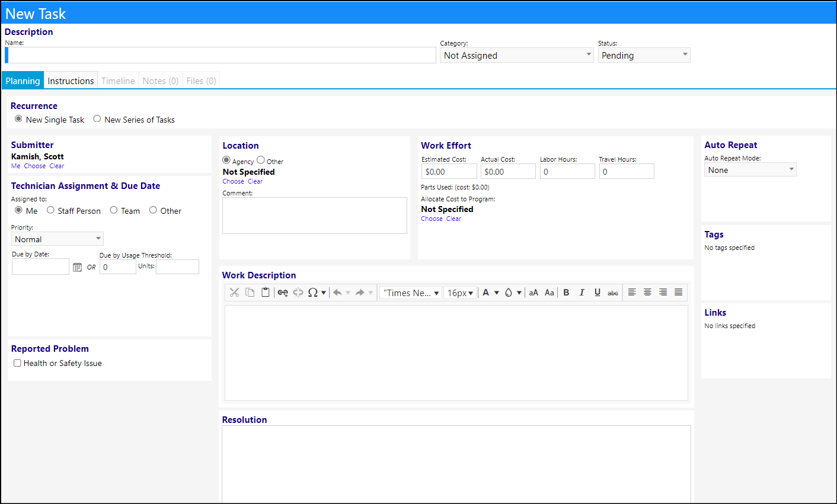Click the Travel Hours field
The image size is (837, 504).
[627, 171]
